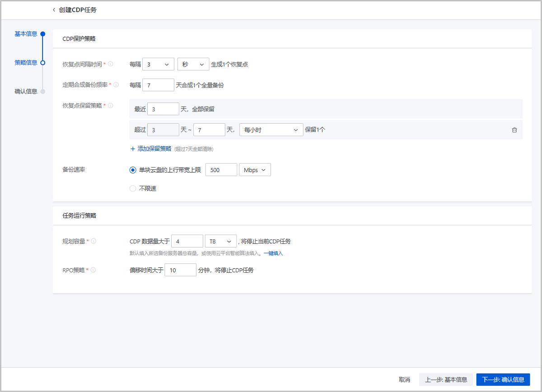Select the 不限速 backup speed option
This screenshot has height=392, width=542.
pos(132,188)
